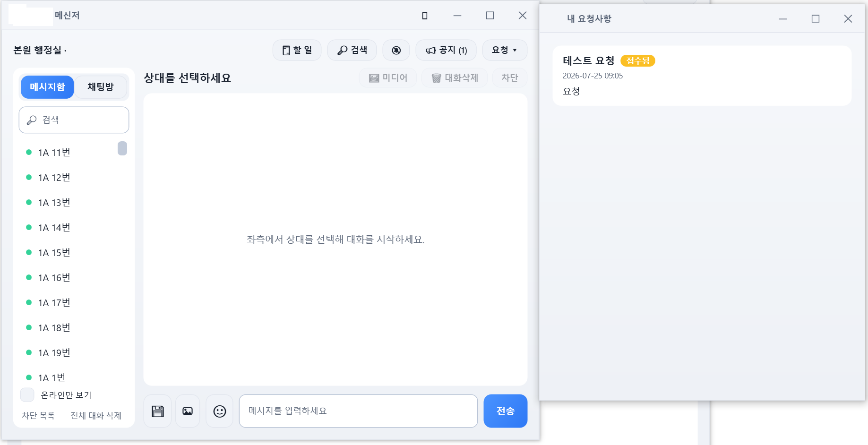
Task: Close the 내 요청사항 window
Action: pos(848,19)
